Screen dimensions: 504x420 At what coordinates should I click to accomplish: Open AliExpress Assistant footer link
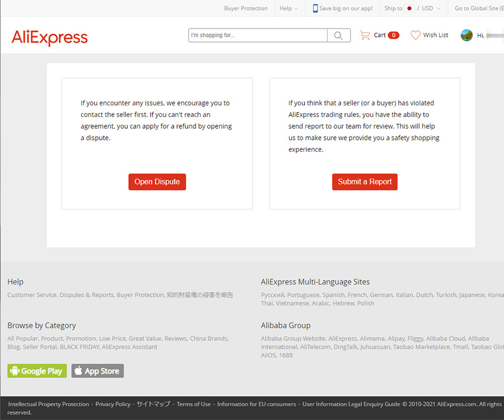pos(129,347)
